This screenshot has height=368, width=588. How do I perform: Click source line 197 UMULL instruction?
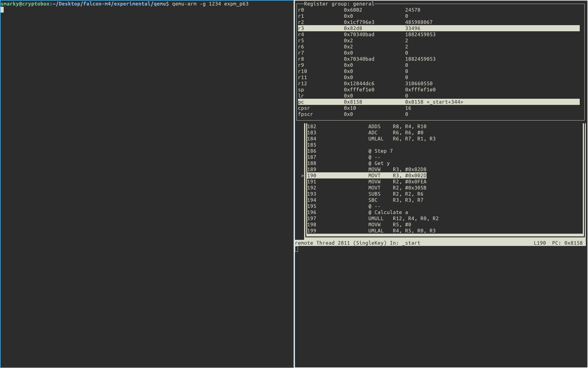point(403,218)
